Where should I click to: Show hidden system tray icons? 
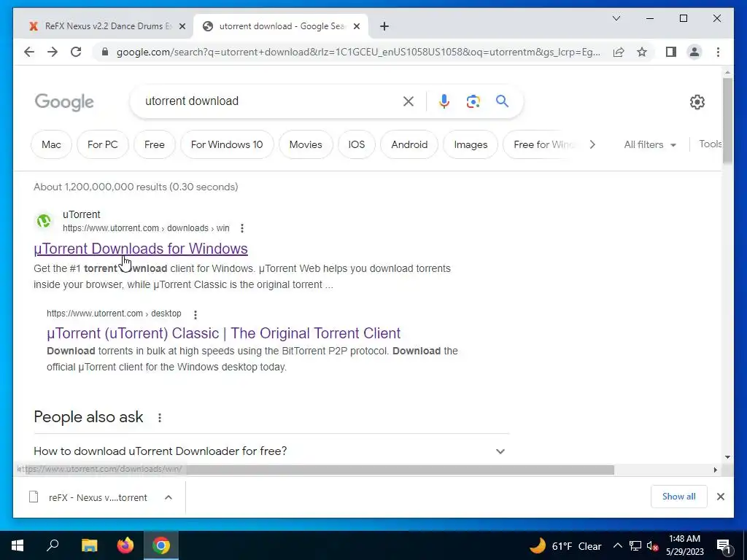tap(617, 545)
